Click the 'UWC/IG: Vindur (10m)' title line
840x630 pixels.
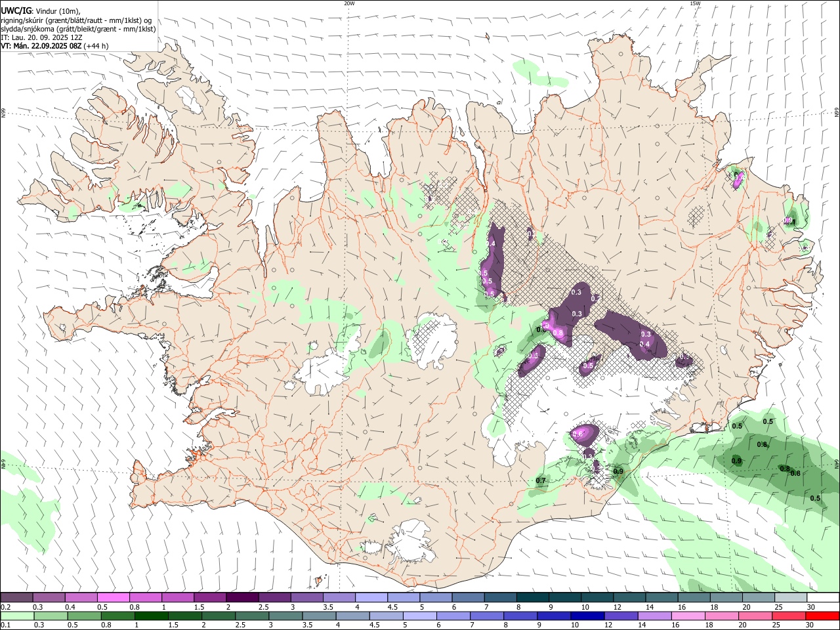point(40,10)
